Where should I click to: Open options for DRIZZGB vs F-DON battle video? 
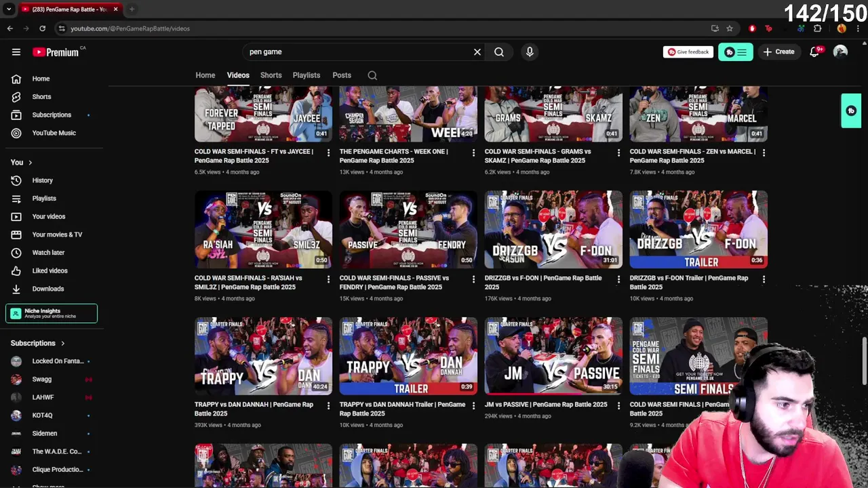(618, 279)
